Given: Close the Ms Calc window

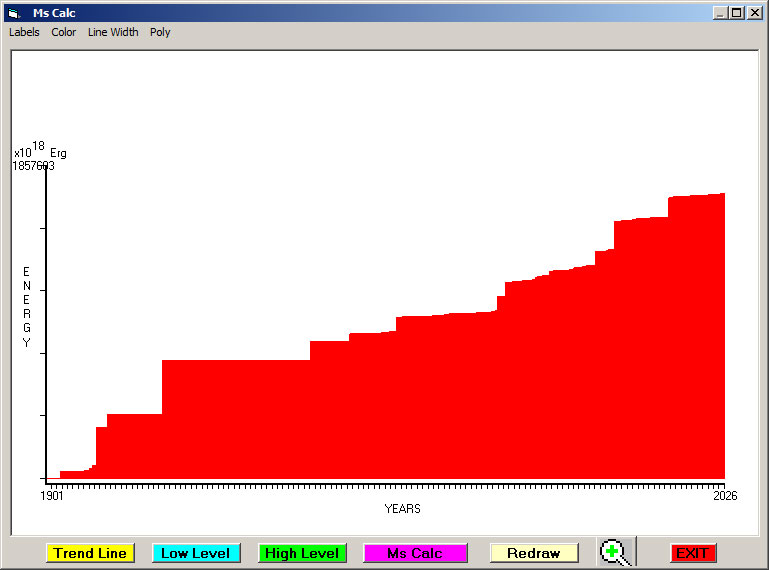Looking at the screenshot, I should (x=754, y=13).
